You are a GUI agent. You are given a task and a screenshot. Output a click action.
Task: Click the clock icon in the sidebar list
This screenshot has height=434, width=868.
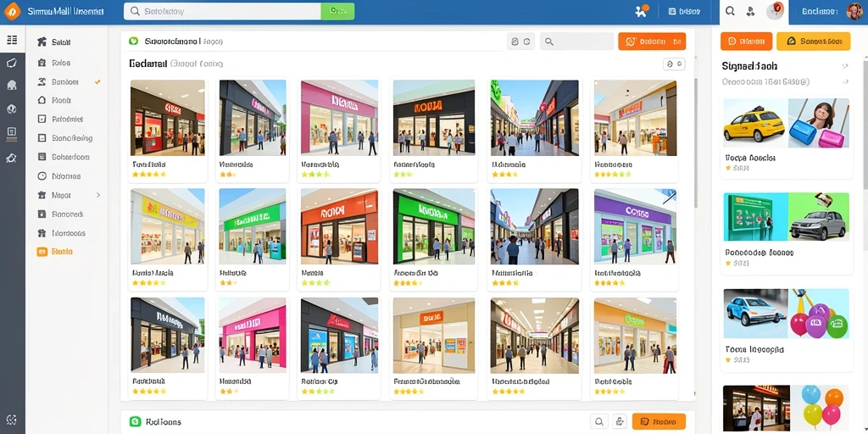pos(42,176)
